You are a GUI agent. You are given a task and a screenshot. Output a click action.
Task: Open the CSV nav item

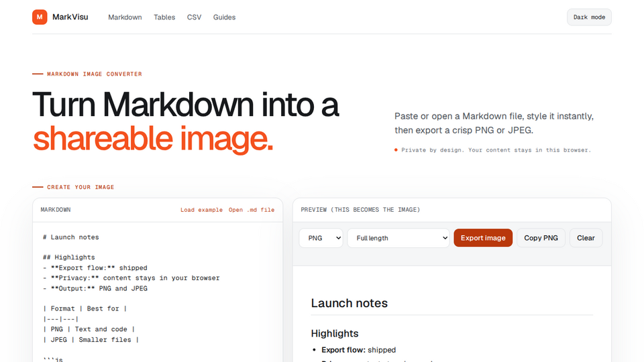(195, 17)
